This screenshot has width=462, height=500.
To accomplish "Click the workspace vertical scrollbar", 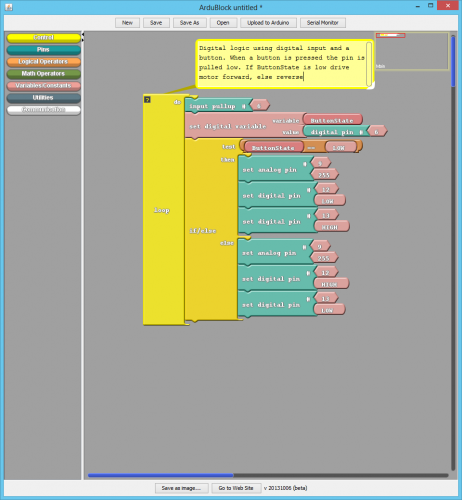I will pos(453,62).
